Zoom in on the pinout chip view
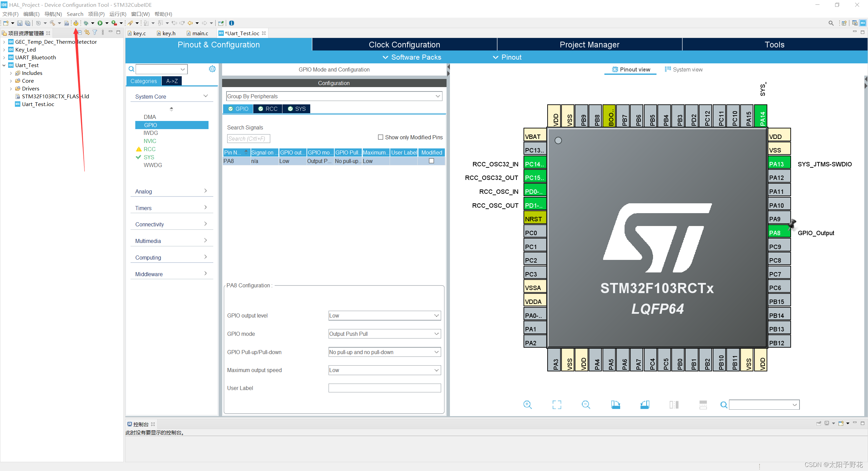This screenshot has height=471, width=868. coord(527,405)
